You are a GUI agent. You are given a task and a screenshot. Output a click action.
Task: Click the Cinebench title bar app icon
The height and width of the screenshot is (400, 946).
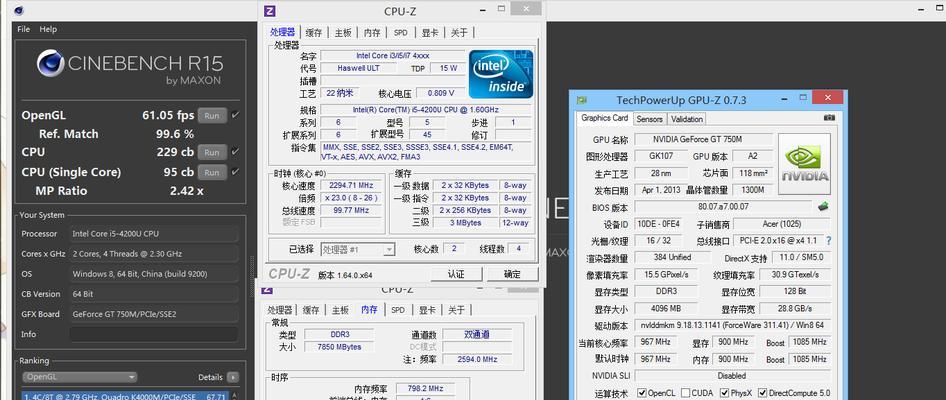[19, 10]
